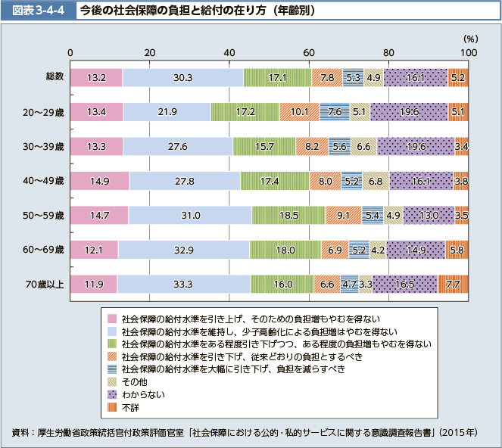
Task: Click the 33.3 segment in 70歳以上 bar
Action: click(183, 285)
